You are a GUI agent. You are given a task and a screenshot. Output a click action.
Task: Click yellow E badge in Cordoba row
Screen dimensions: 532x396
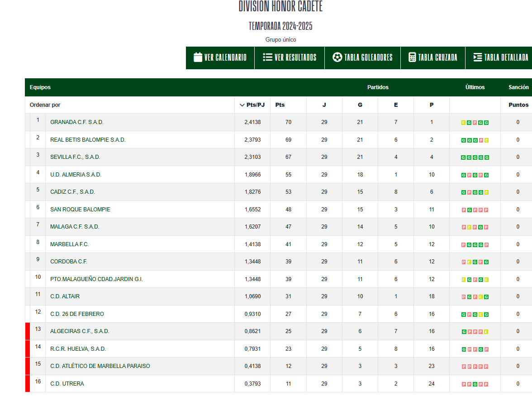(x=469, y=262)
